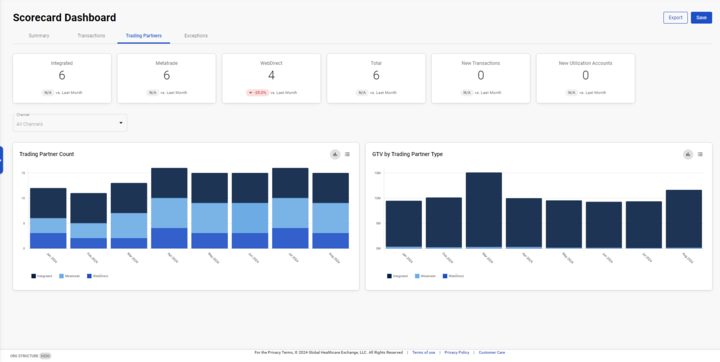
Task: Click the Metatrade summary card
Action: pos(167,78)
